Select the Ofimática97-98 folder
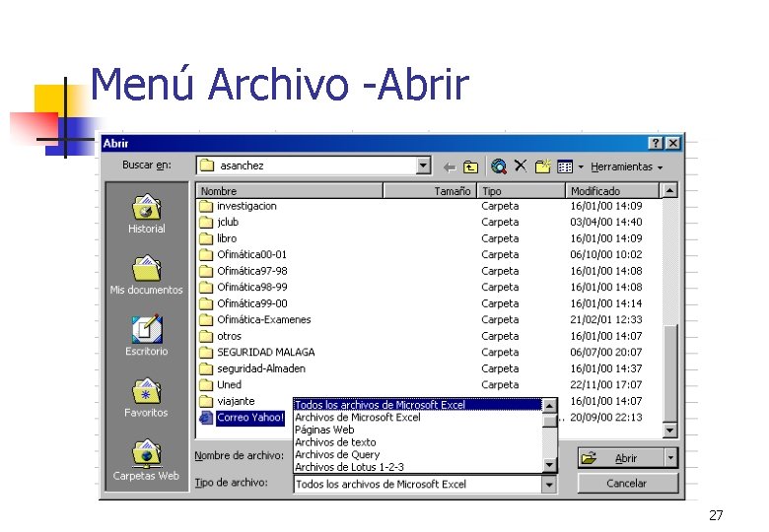769x532 pixels. coord(252,271)
